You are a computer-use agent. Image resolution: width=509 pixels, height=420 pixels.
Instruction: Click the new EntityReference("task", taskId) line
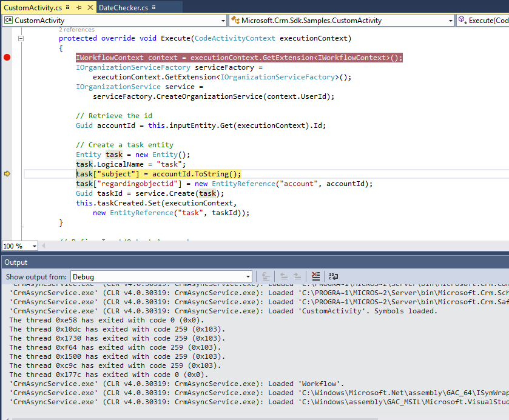171,213
